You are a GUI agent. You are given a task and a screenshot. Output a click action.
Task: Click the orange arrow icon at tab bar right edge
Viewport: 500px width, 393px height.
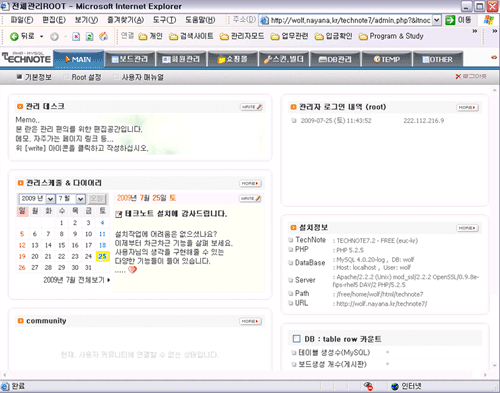click(494, 58)
